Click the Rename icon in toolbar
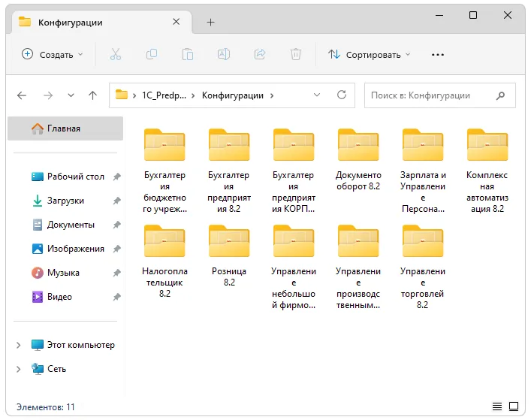 pos(224,54)
